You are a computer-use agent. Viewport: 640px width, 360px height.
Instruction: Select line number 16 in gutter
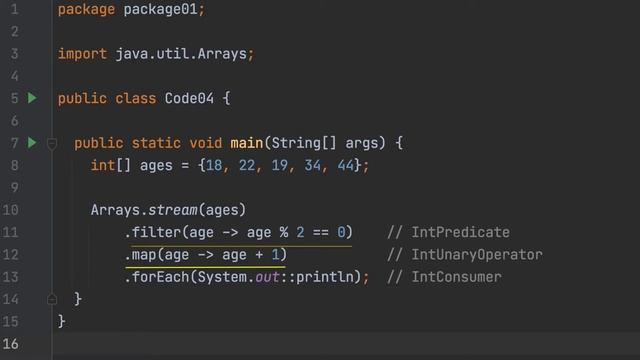tap(10, 344)
